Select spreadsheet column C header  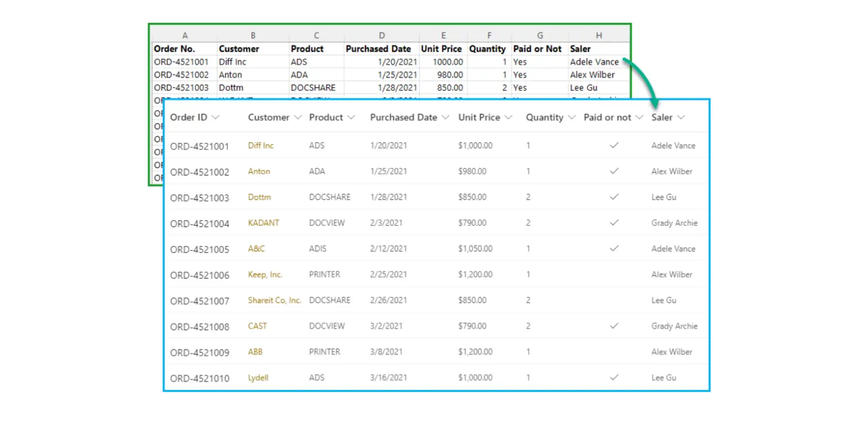pos(316,35)
